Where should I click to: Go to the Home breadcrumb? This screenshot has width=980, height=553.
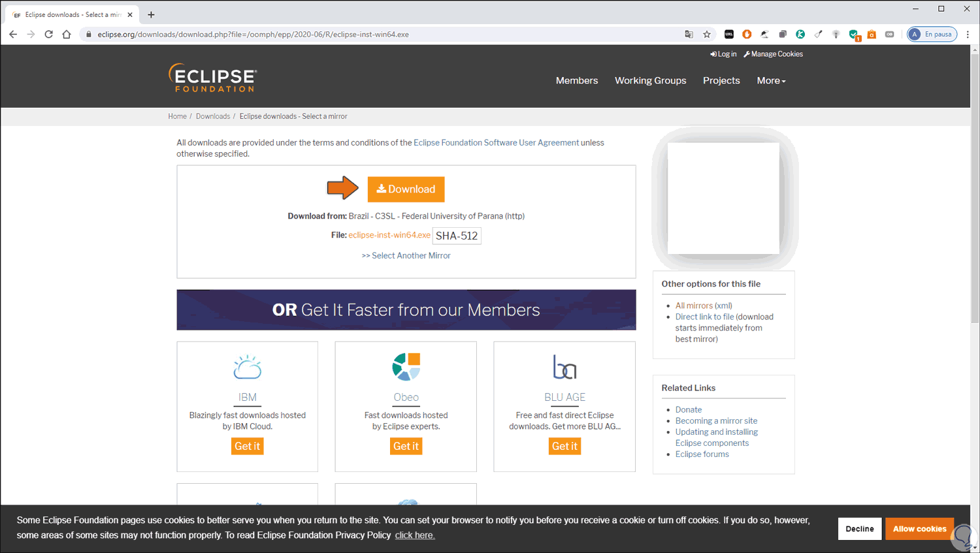(177, 116)
